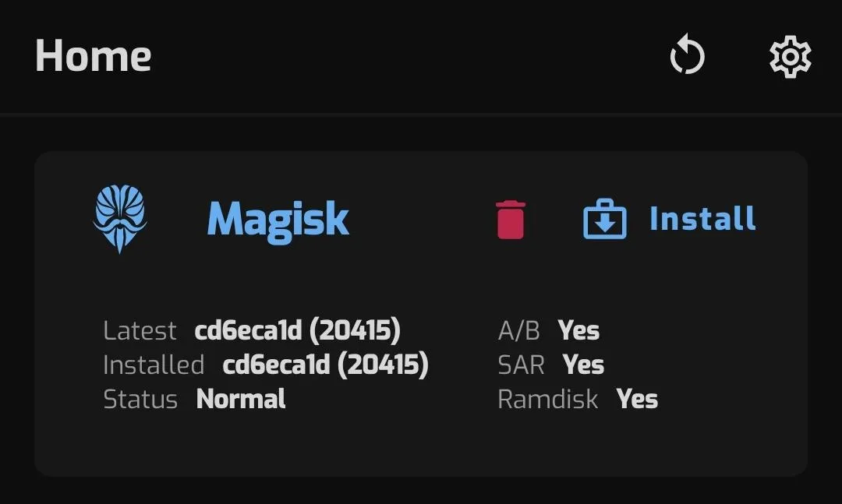Tap the Magisk mask logo
This screenshot has width=842, height=504.
(x=120, y=218)
